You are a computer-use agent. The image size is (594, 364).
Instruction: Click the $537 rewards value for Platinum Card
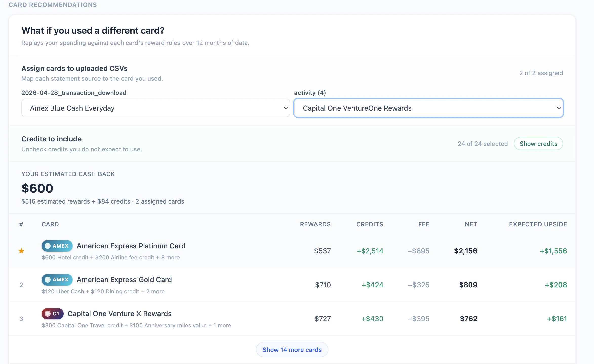322,251
